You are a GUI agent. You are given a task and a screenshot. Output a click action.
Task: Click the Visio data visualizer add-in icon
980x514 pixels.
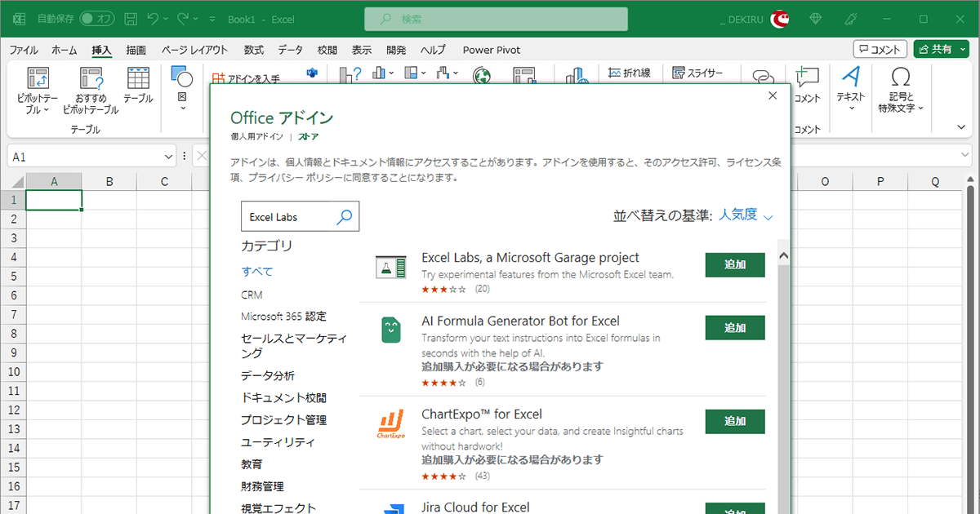pyautogui.click(x=312, y=74)
